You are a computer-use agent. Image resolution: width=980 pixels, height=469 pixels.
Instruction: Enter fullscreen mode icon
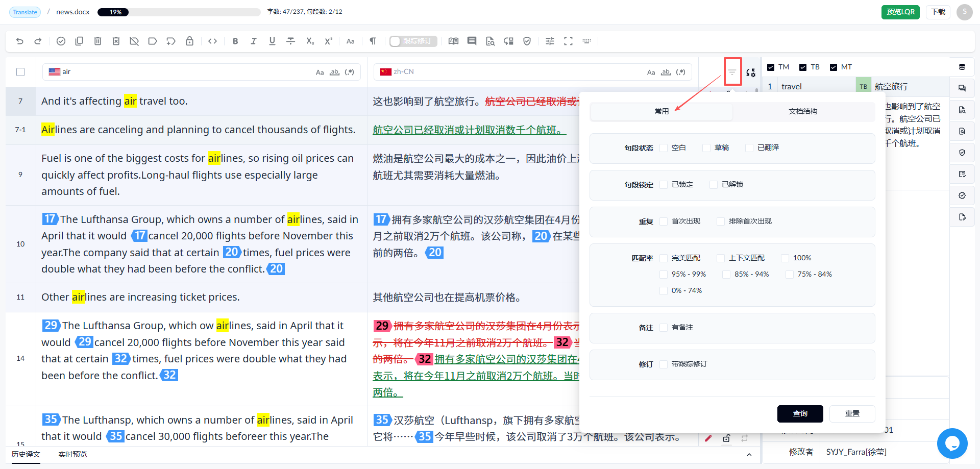coord(568,41)
